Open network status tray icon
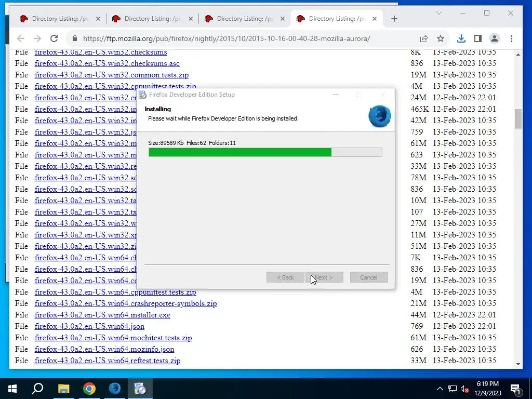532x399 pixels. pyautogui.click(x=453, y=389)
